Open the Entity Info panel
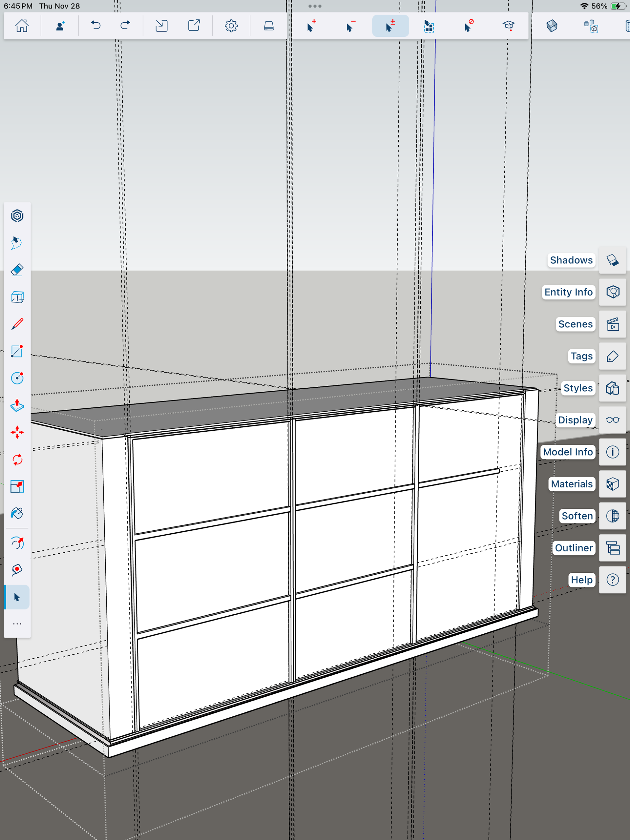 [613, 292]
